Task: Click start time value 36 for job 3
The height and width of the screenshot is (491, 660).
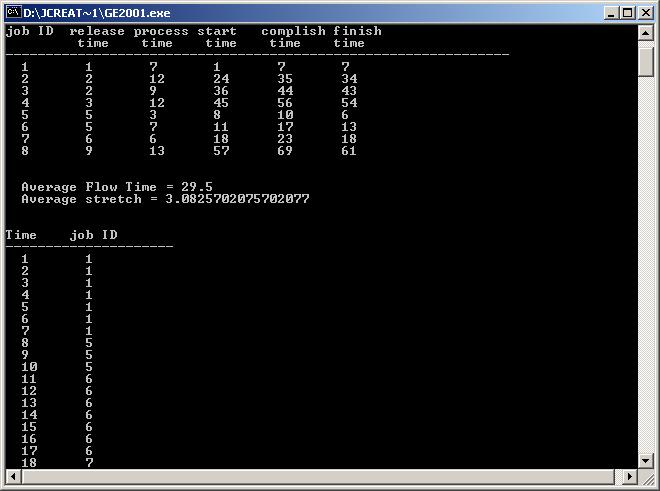Action: [221, 91]
